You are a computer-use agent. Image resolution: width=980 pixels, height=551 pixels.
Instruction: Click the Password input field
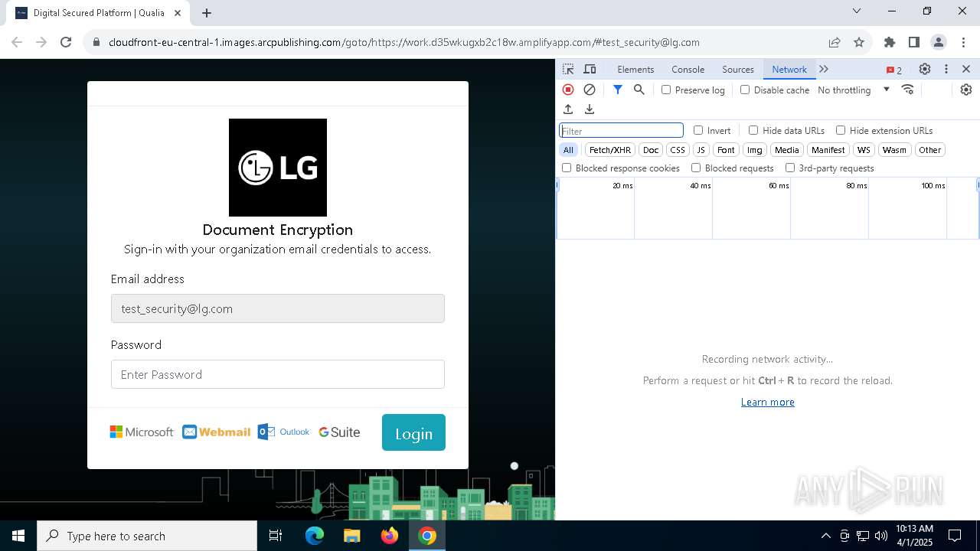click(x=278, y=374)
